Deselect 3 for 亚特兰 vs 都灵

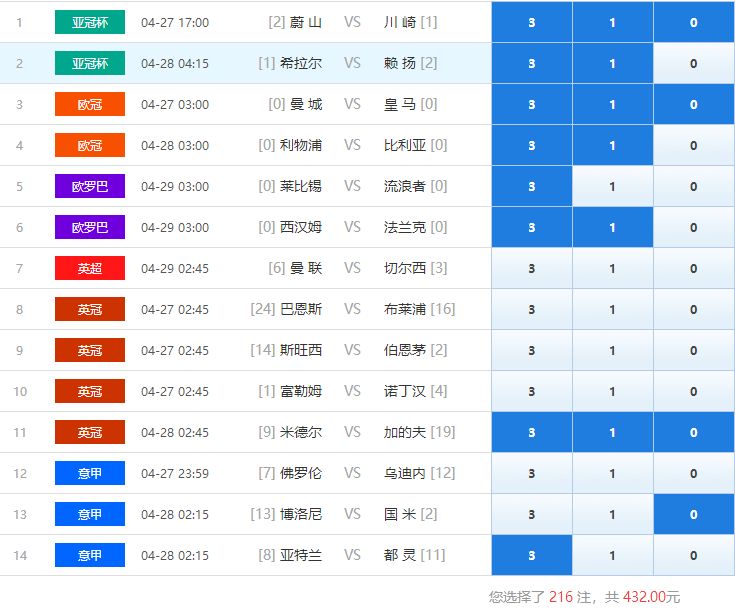coord(532,556)
